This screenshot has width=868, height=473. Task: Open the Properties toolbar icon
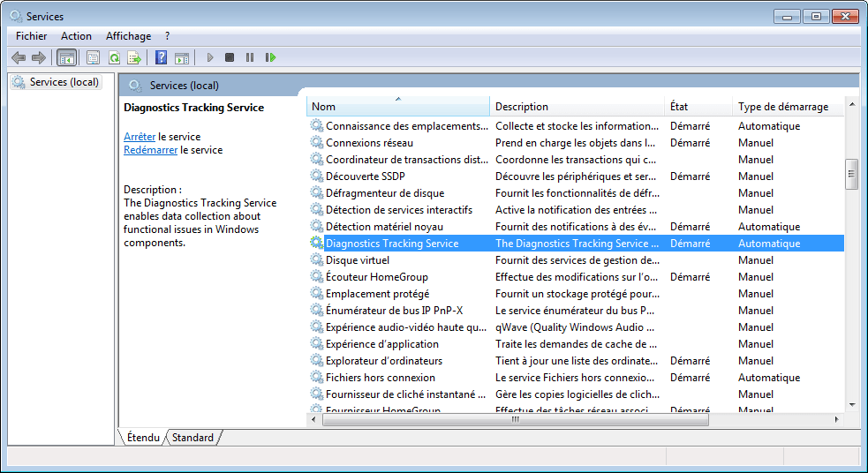point(93,57)
